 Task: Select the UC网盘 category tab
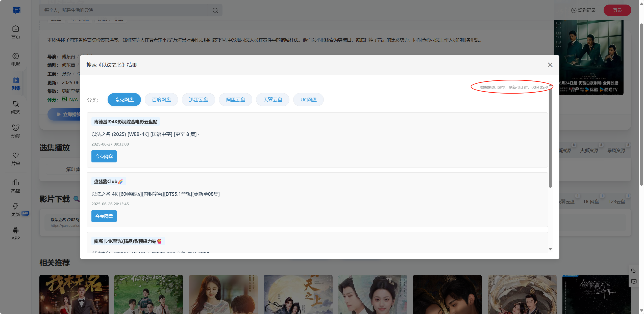coord(308,100)
